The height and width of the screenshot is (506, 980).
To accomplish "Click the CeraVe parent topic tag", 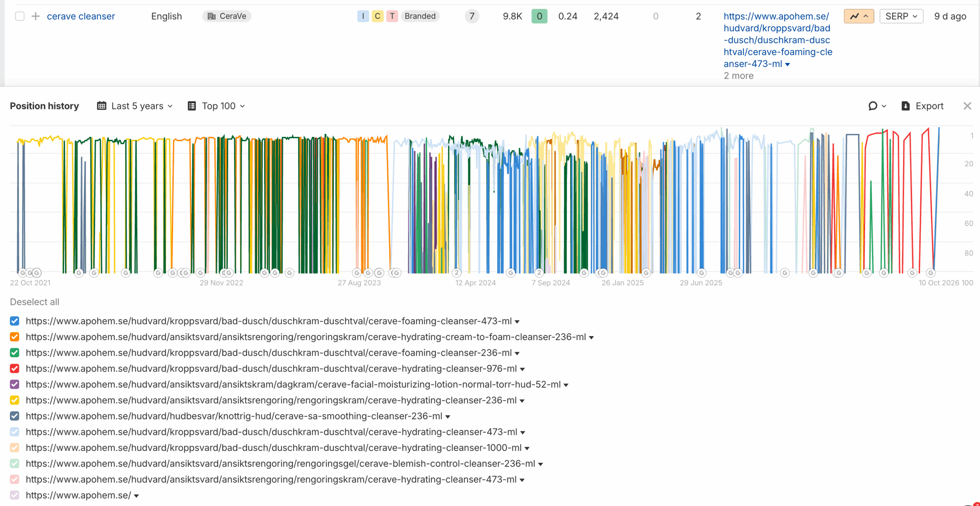I will pyautogui.click(x=227, y=16).
